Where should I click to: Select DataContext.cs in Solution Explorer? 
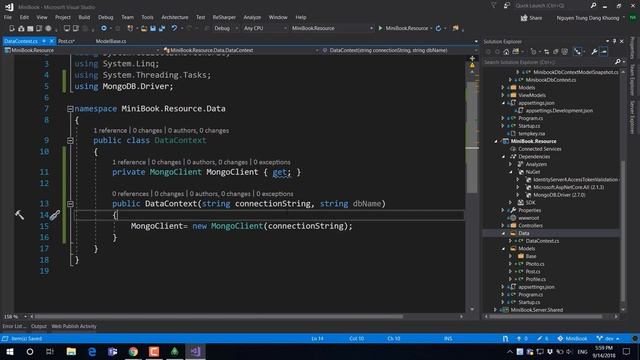pos(542,241)
